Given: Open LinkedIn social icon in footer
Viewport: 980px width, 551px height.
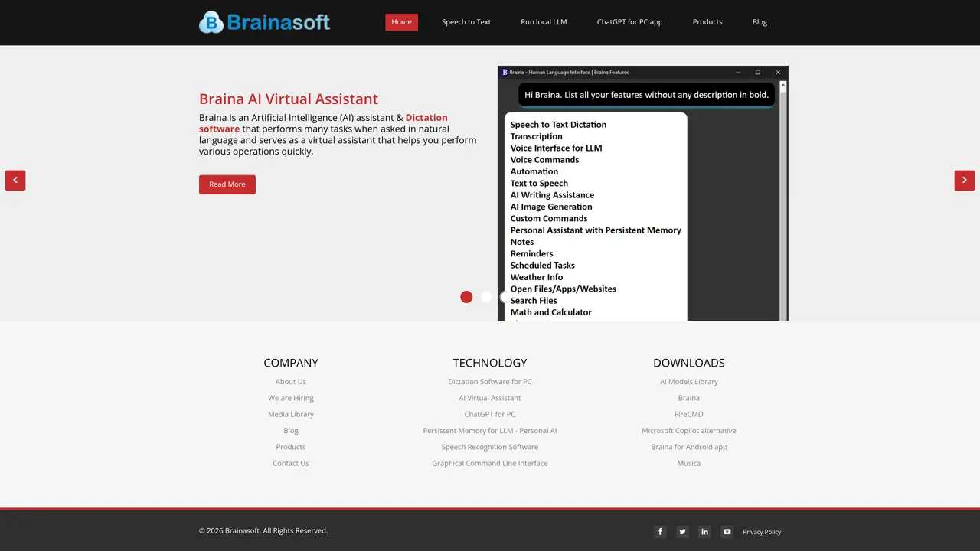Looking at the screenshot, I should (x=704, y=532).
